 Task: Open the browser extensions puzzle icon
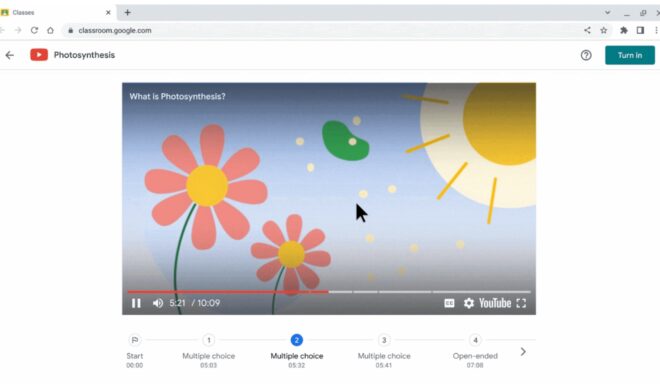click(x=624, y=30)
